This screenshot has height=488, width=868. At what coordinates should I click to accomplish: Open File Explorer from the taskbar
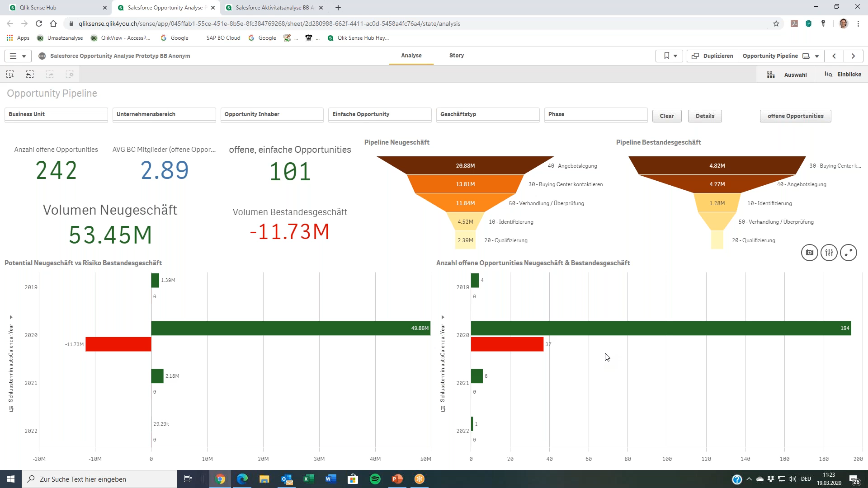[264, 479]
